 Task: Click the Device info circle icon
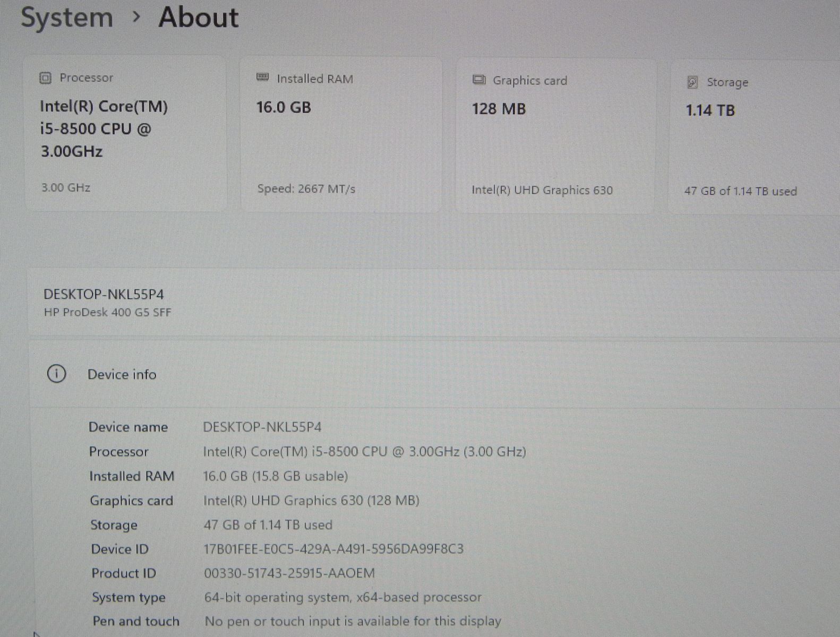click(x=57, y=374)
